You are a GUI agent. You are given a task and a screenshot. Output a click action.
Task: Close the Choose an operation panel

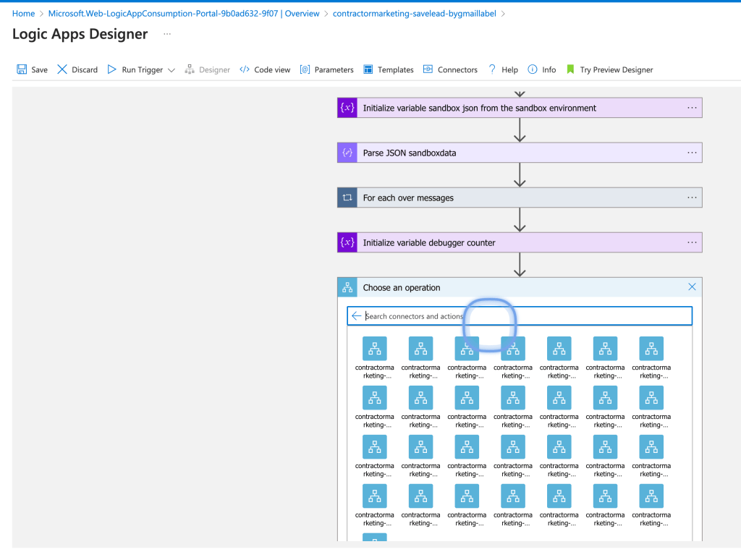pos(692,287)
